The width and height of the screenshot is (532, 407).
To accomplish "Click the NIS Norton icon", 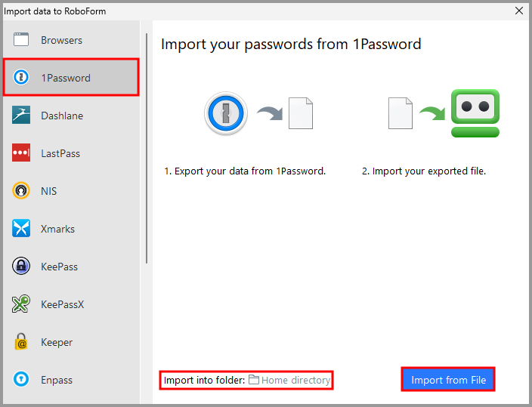I will click(x=21, y=191).
